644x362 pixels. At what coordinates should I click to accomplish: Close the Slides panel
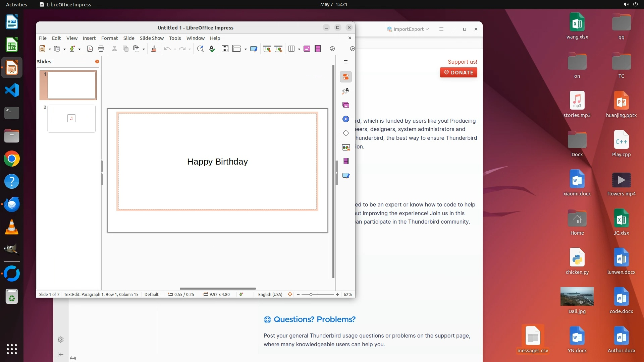[97, 62]
